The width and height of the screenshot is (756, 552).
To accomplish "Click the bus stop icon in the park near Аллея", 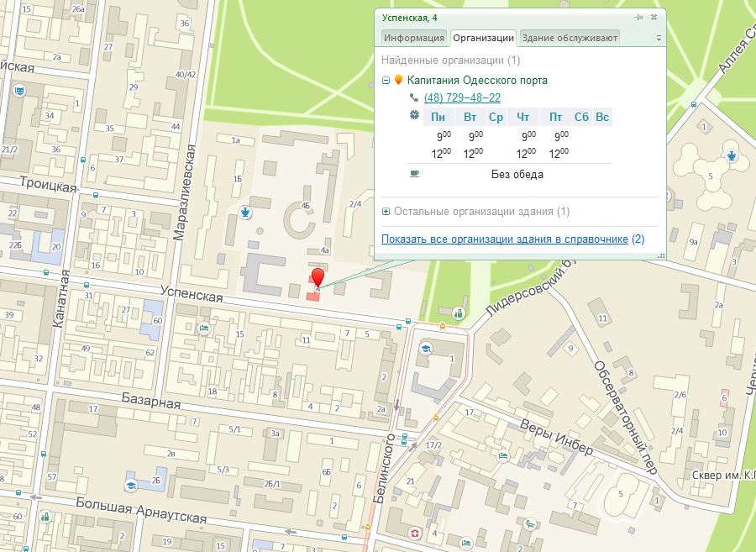I will pyautogui.click(x=693, y=104).
